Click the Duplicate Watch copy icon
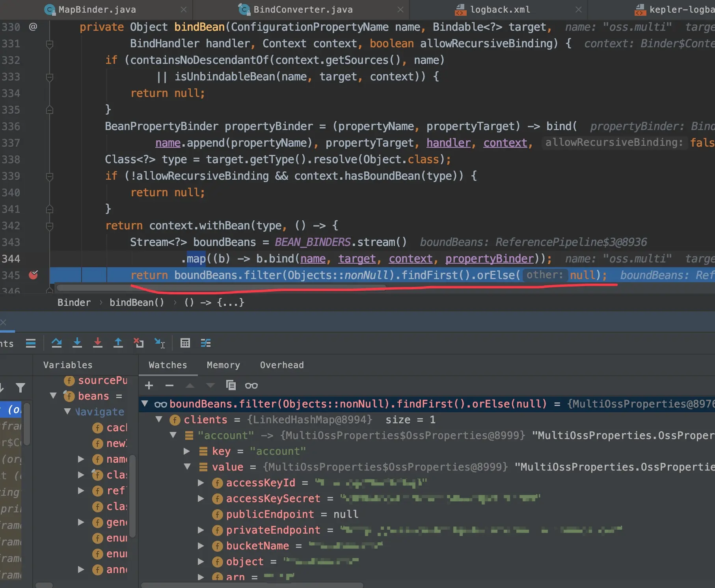The height and width of the screenshot is (588, 715). pyautogui.click(x=231, y=385)
